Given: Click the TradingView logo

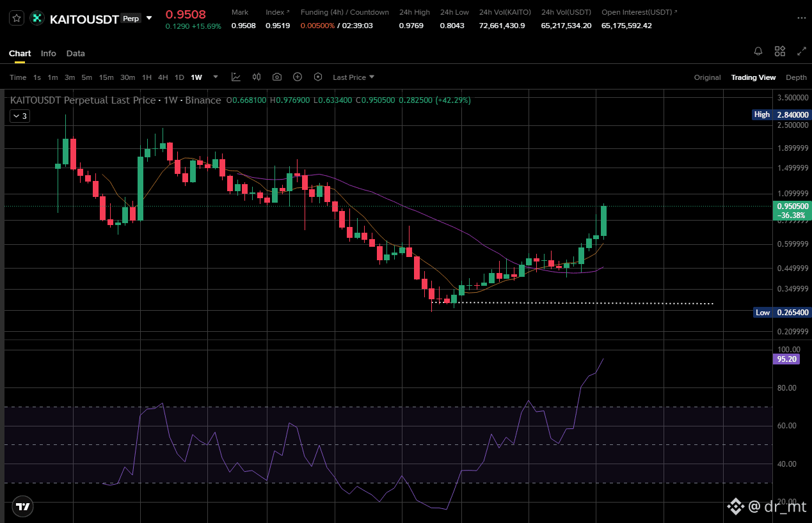Looking at the screenshot, I should click(22, 506).
